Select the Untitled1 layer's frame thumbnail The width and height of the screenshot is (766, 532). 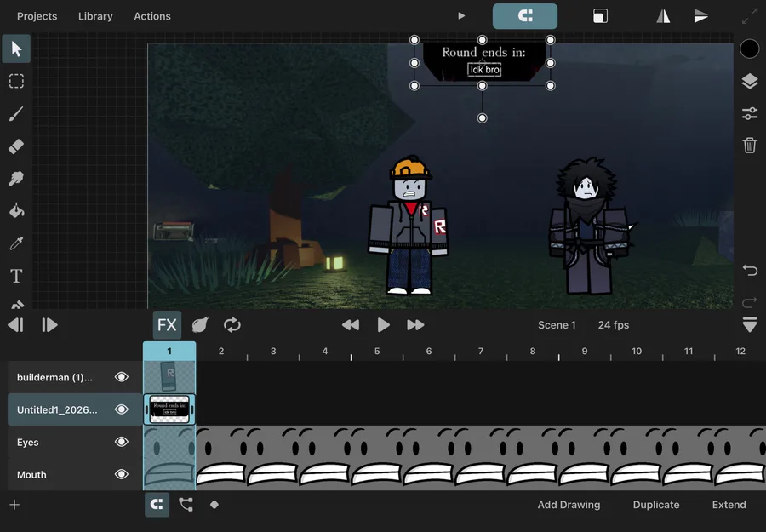click(x=169, y=409)
